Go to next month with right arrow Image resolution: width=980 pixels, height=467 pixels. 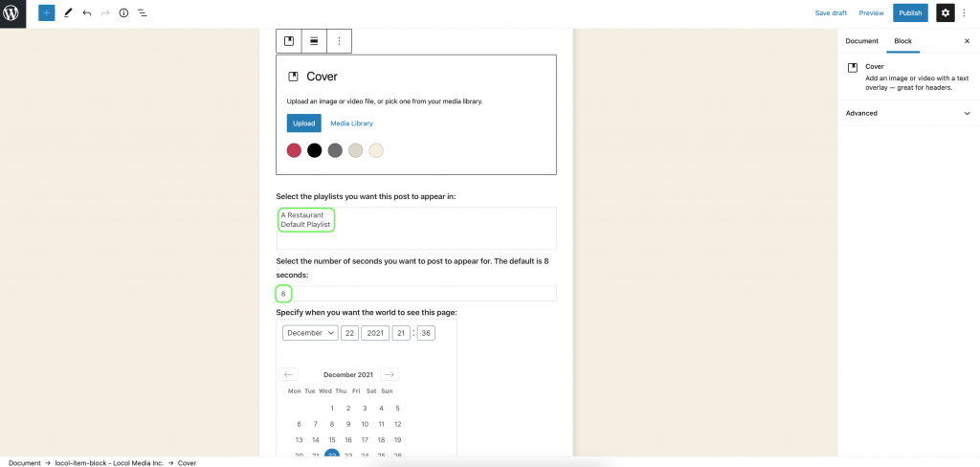tap(390, 374)
